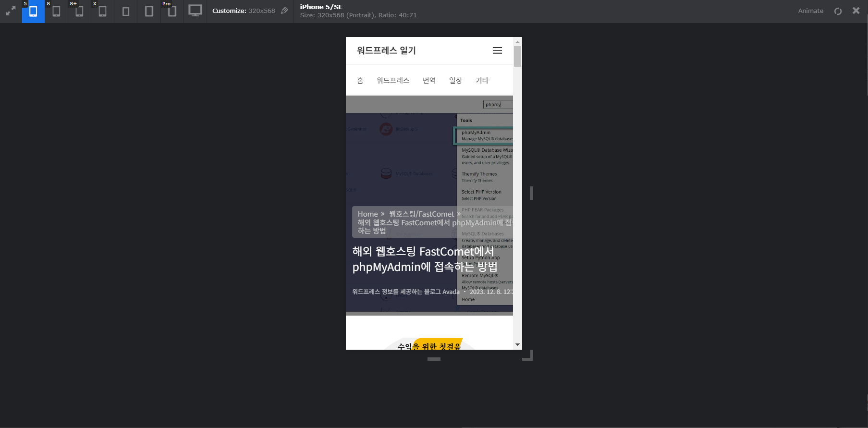Screen dimensions: 868x428
Task: Open the 기타 menu item
Action: coord(482,80)
